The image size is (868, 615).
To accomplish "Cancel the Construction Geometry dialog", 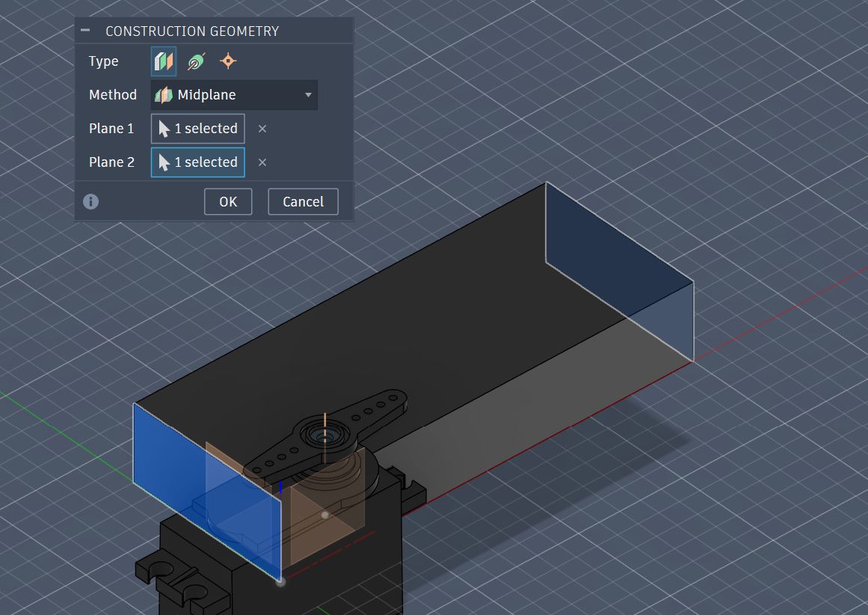I will [303, 201].
